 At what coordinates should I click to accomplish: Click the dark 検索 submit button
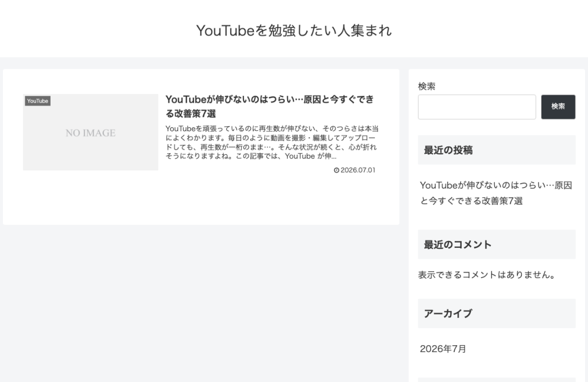[x=558, y=107]
